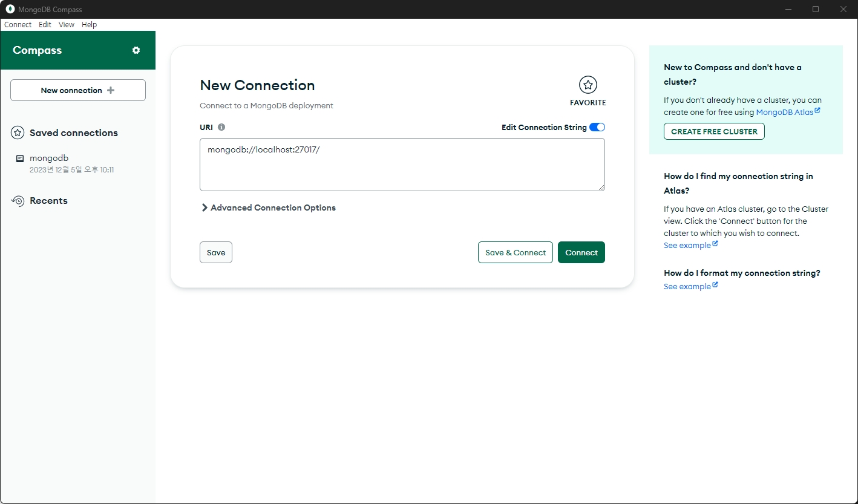Click the 'FAVORITE' label text
The image size is (858, 504).
(588, 103)
